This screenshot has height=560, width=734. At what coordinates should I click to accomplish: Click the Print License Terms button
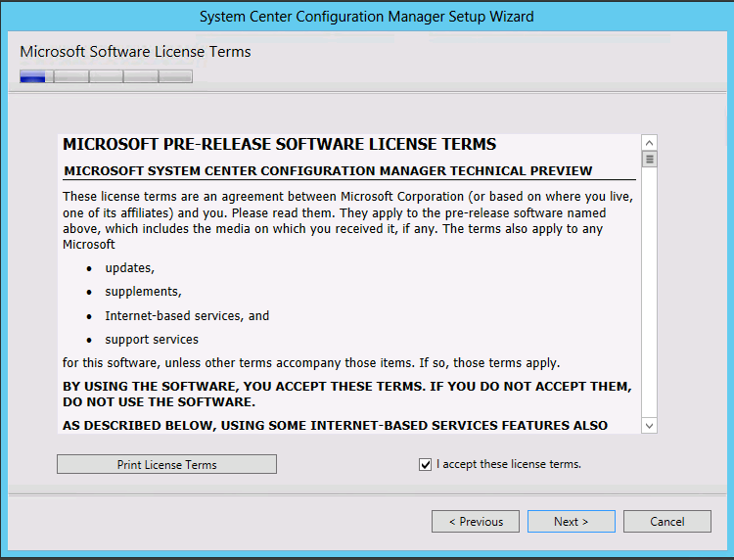(x=166, y=464)
